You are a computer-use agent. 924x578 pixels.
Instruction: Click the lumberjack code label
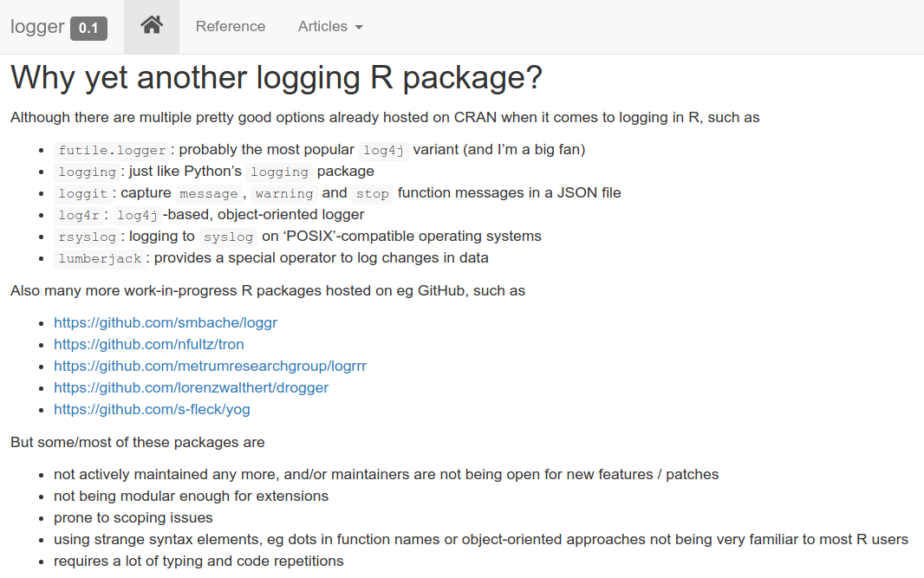(x=100, y=258)
